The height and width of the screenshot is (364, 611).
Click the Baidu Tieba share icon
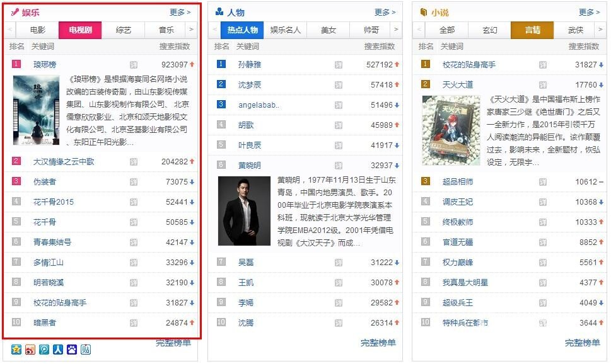pos(86,350)
